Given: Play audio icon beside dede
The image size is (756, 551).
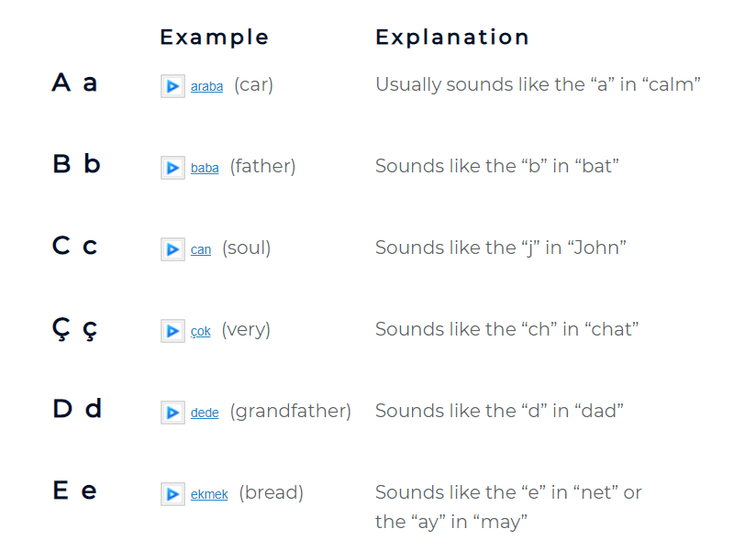Looking at the screenshot, I should pos(172,413).
